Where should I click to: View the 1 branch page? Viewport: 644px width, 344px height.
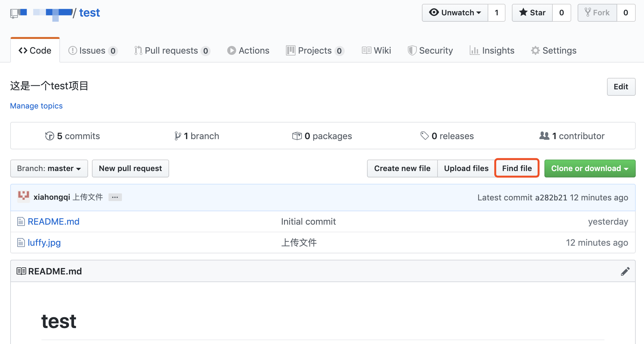tap(197, 136)
